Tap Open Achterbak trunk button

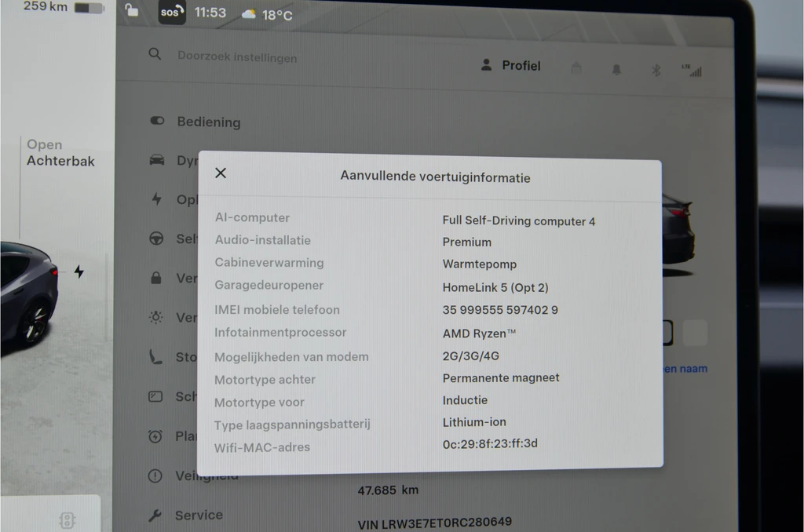[60, 153]
